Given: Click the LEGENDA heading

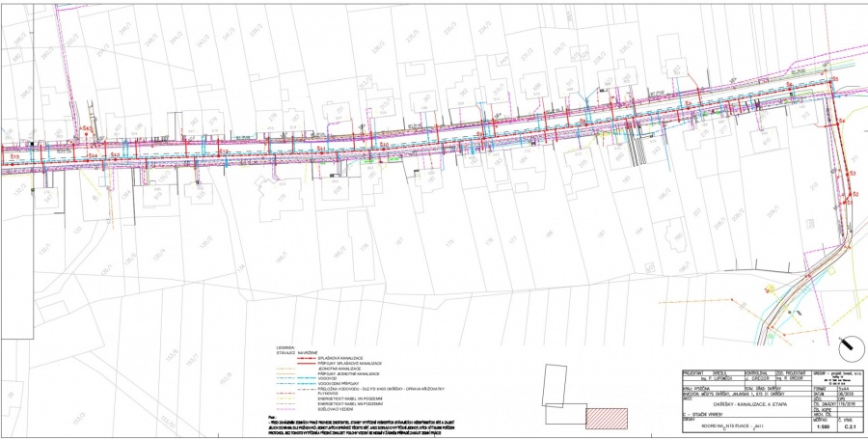Looking at the screenshot, I should coord(285,345).
